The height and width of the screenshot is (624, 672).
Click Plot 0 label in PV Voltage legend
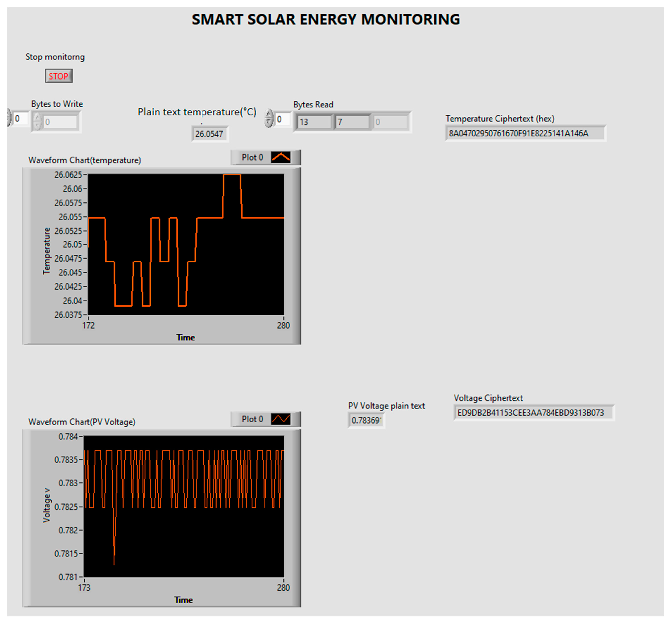tap(252, 419)
